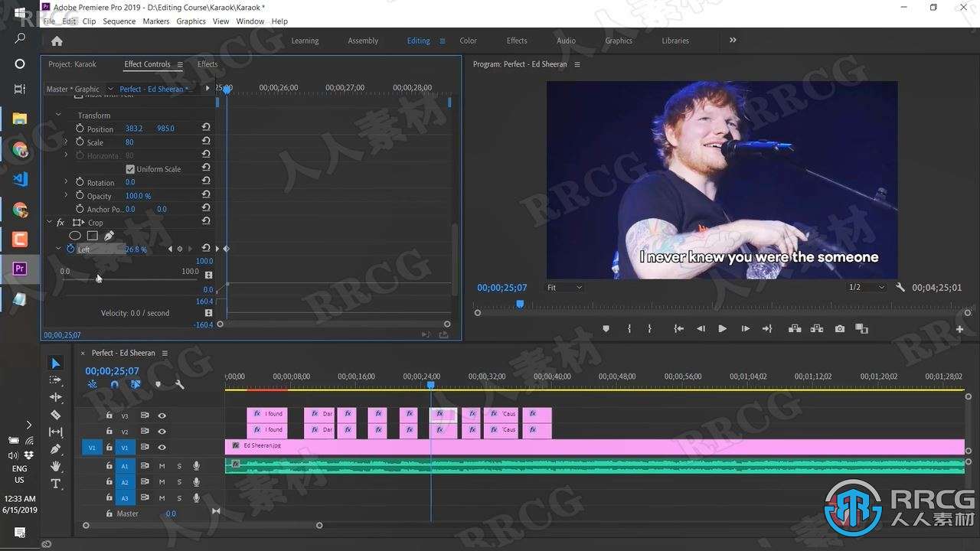
Task: Open the Button Editor plus icon
Action: click(x=960, y=329)
